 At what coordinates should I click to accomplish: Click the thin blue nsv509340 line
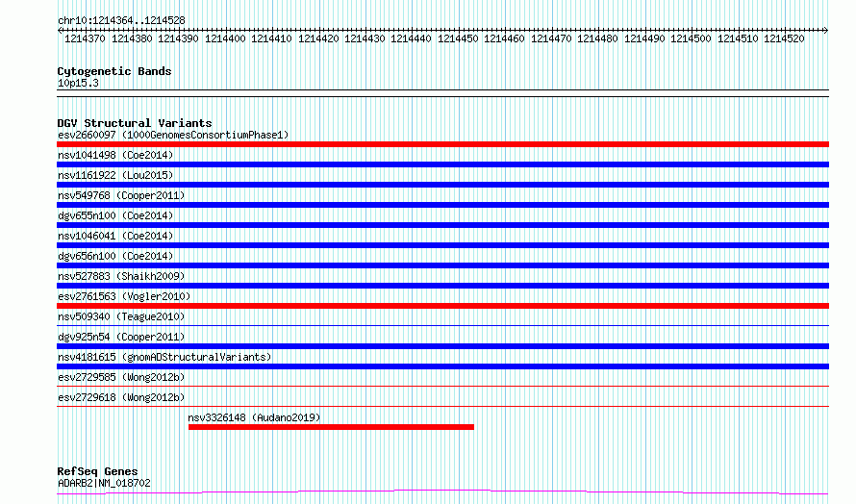pos(442,326)
